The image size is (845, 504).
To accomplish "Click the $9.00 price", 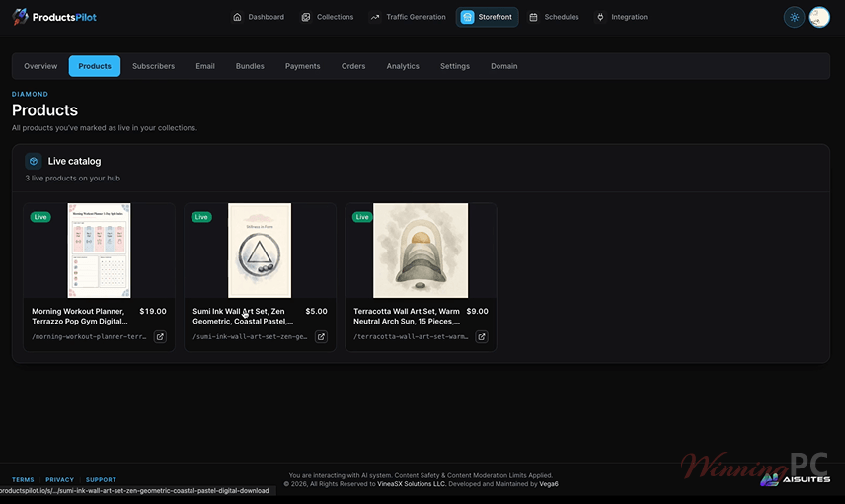I will pos(478,312).
